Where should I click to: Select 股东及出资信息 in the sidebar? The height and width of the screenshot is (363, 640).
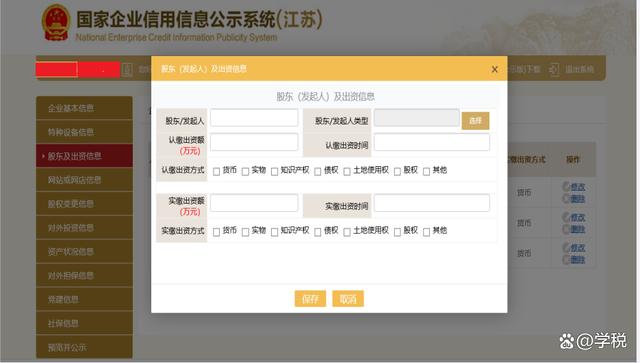pos(84,156)
